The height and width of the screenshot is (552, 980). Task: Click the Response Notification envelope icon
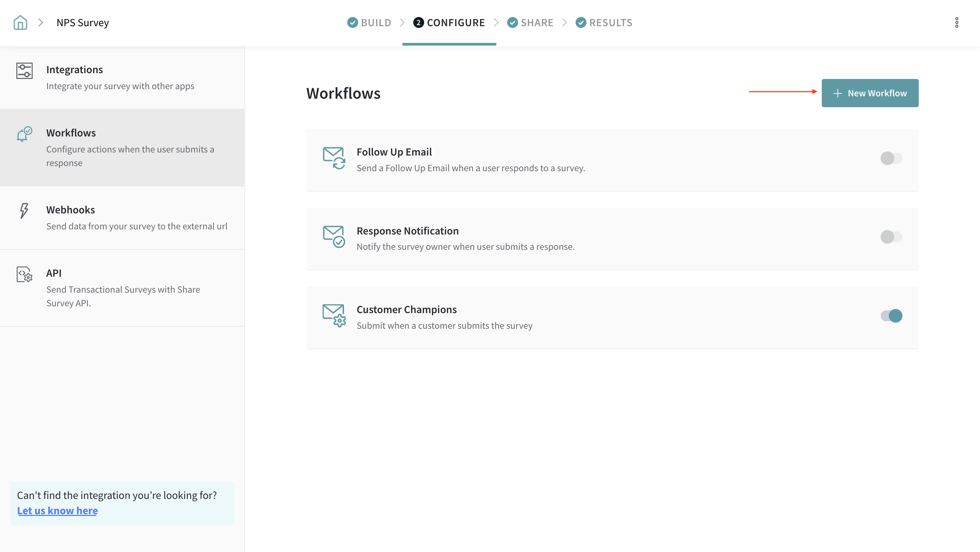point(333,236)
